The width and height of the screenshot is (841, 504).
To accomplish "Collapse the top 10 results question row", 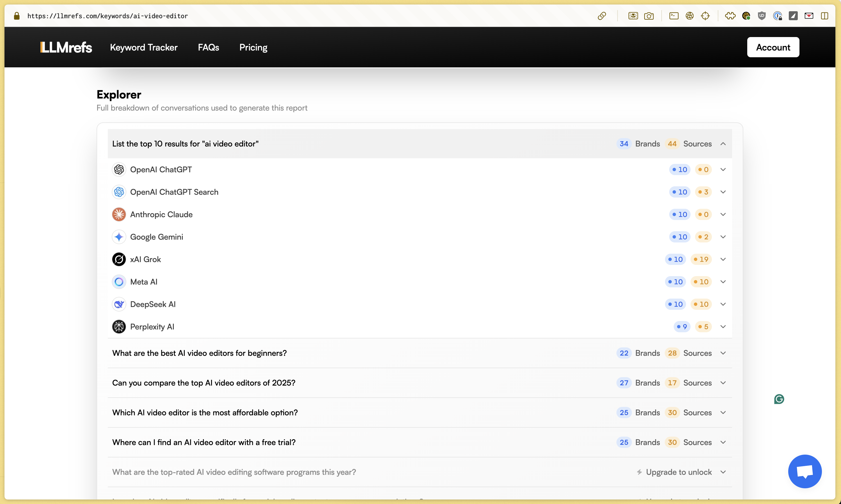I will pos(723,144).
